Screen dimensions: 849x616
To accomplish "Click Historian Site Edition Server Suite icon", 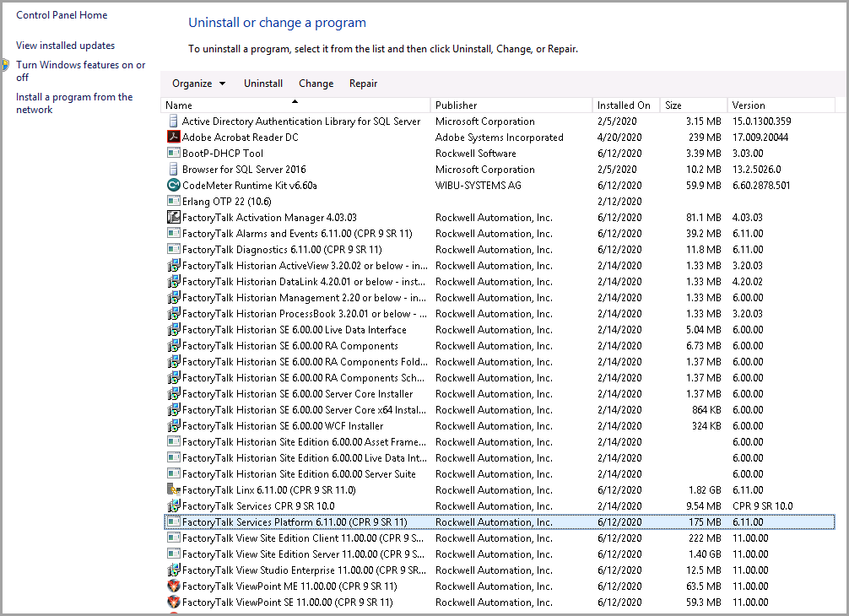I will pyautogui.click(x=173, y=473).
